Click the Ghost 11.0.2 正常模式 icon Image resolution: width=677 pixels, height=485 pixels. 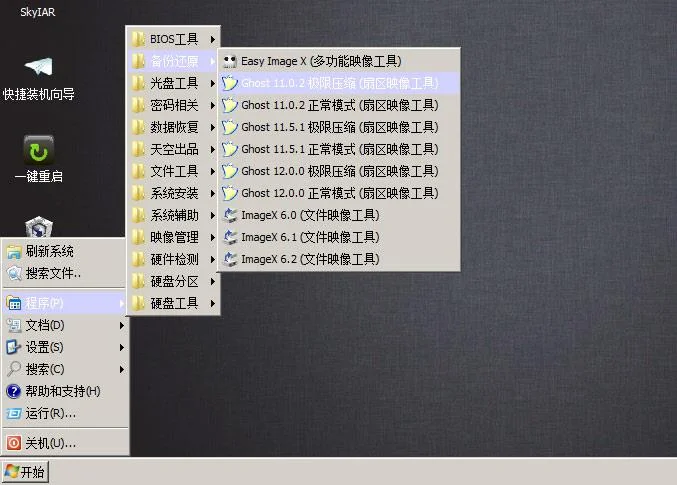tap(230, 105)
